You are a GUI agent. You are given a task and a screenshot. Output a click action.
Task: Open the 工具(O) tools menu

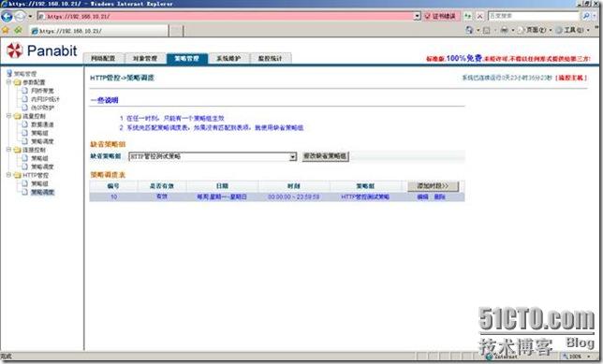[573, 30]
